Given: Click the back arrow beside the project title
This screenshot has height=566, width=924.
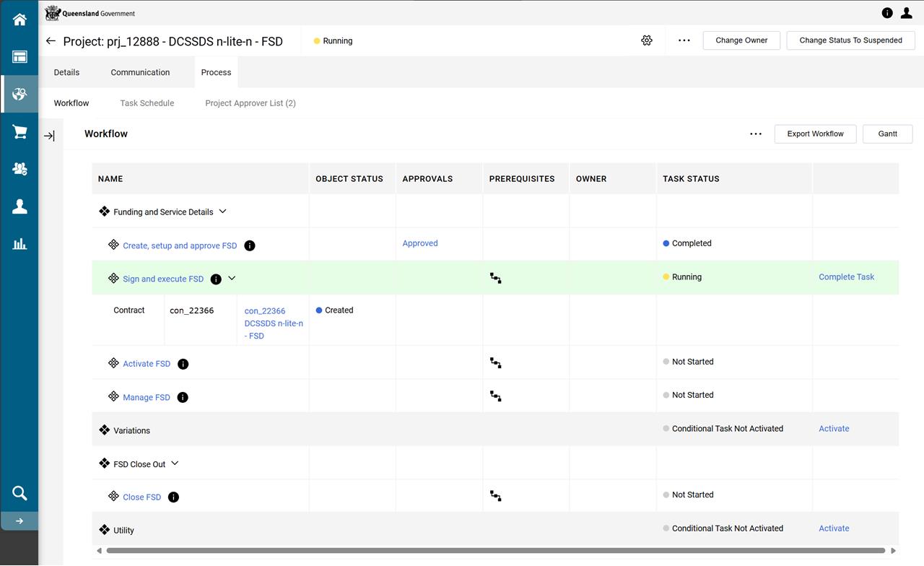Looking at the screenshot, I should pyautogui.click(x=51, y=41).
